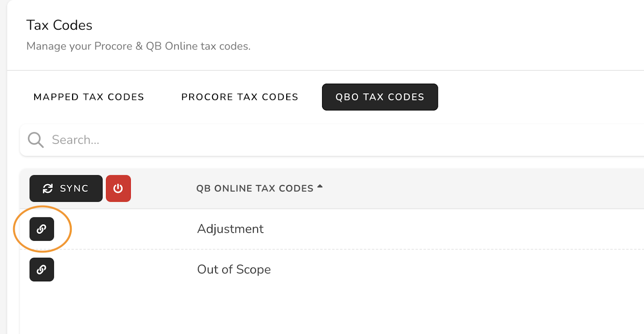Select the Adjustment tax code row
644x334 pixels.
332,229
